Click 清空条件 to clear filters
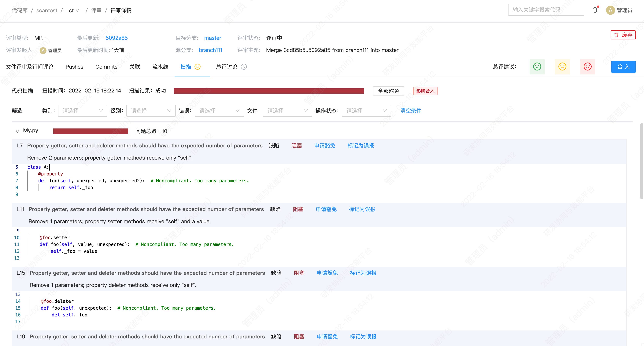 pos(411,111)
